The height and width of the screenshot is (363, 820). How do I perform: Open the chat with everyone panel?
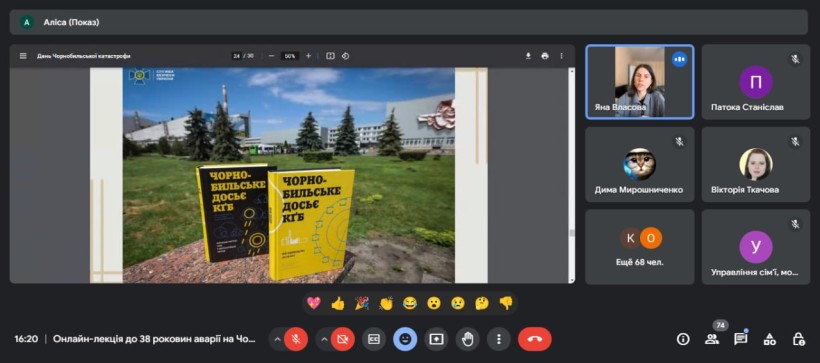point(741,339)
